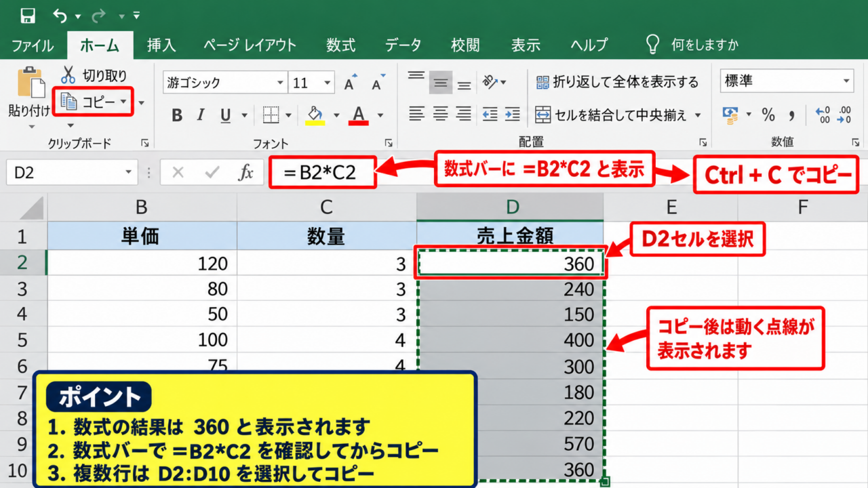Viewport: 868px width, 488px height.
Task: Click the Save icon in title bar
Action: tap(28, 15)
